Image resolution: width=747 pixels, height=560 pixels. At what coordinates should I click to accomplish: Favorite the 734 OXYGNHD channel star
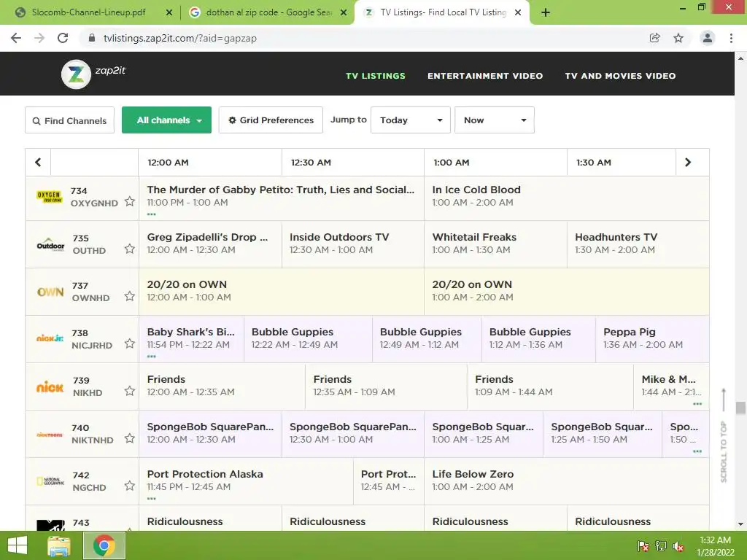click(130, 201)
